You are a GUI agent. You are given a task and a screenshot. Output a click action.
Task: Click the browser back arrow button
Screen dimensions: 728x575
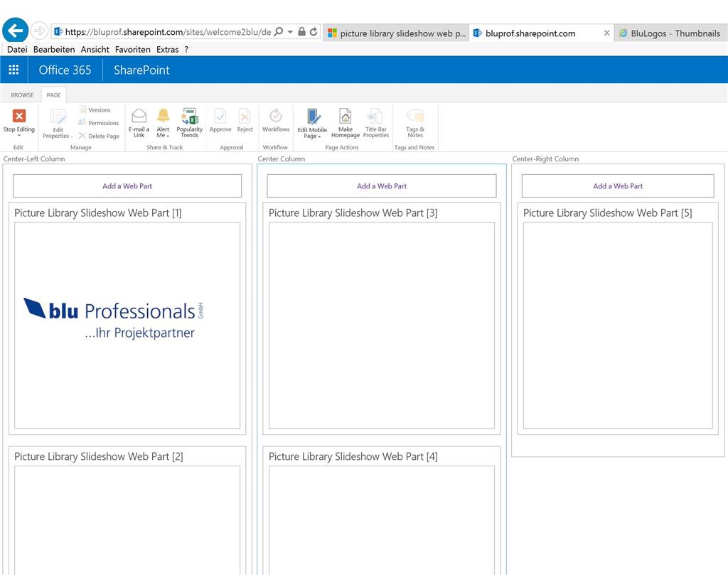[16, 31]
